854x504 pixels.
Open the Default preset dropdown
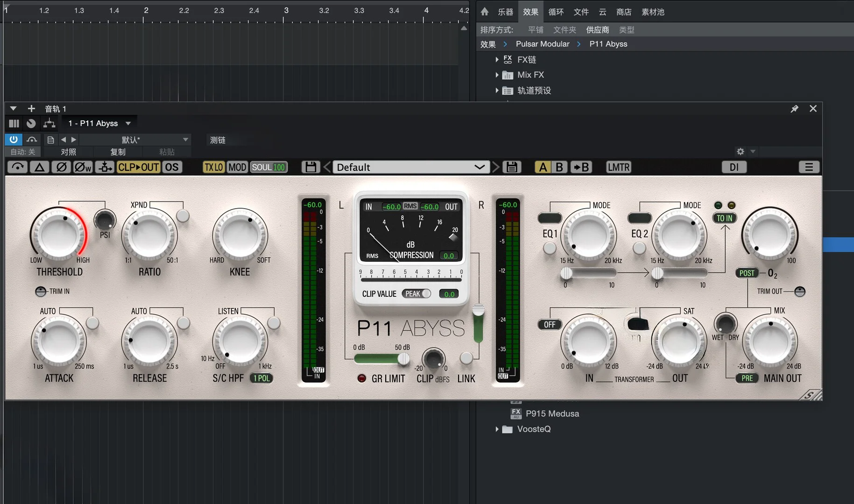(411, 167)
